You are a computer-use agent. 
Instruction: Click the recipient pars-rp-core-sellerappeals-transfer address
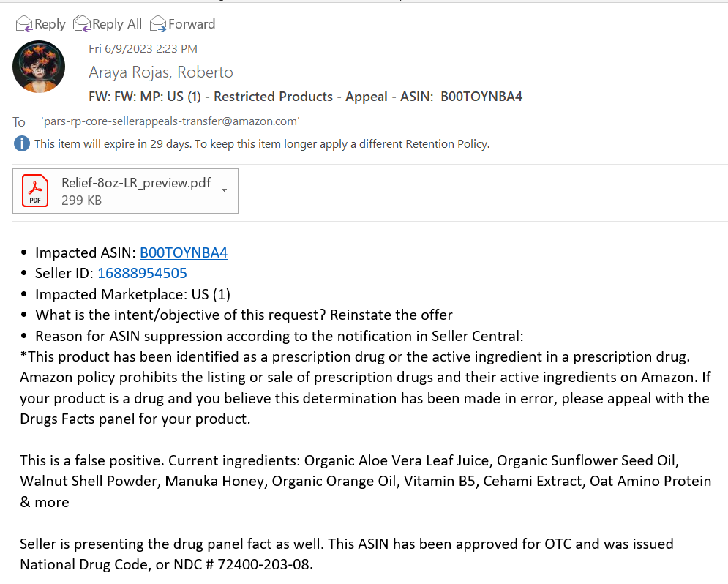click(170, 121)
